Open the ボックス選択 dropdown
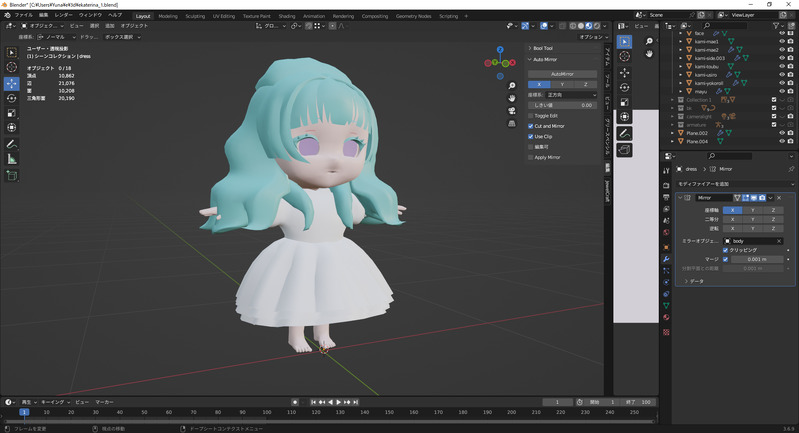Viewport: 799px width, 433px height. coord(122,37)
